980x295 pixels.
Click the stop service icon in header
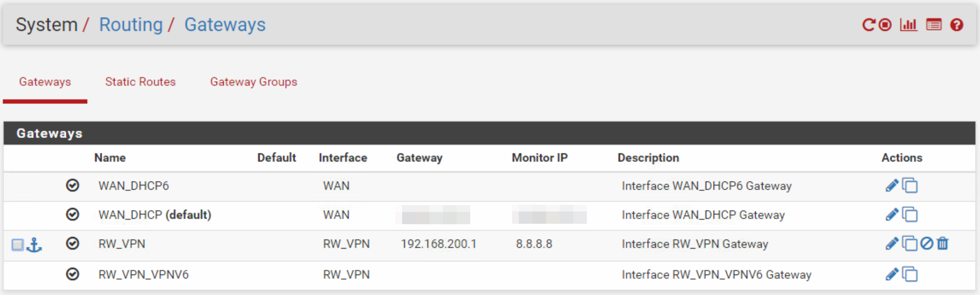click(885, 25)
